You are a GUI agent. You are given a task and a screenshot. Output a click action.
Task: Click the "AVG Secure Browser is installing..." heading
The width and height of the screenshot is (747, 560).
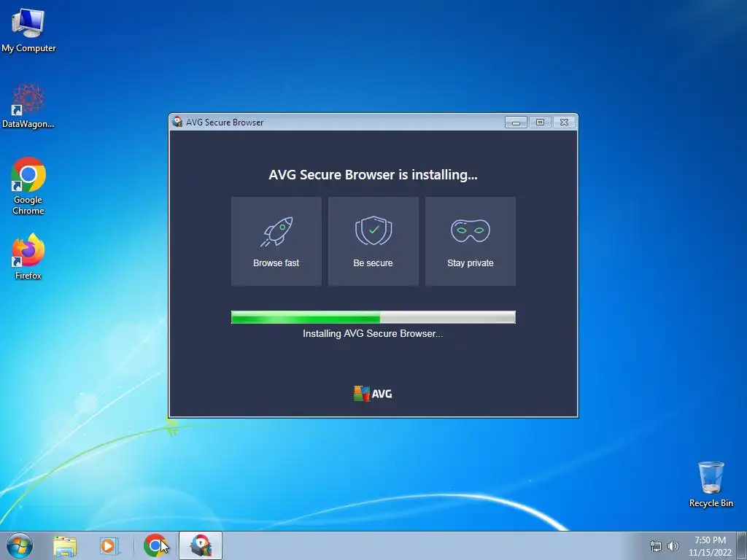(x=373, y=175)
